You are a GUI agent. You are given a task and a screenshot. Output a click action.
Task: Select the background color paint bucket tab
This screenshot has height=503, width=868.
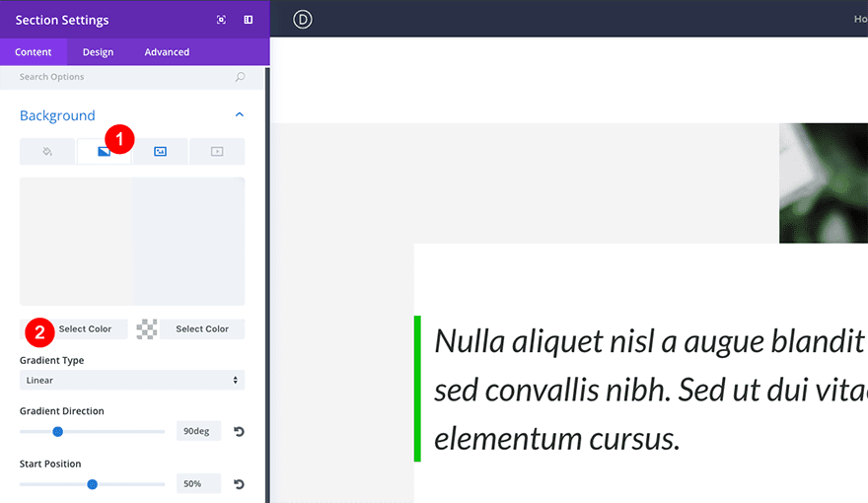(47, 152)
